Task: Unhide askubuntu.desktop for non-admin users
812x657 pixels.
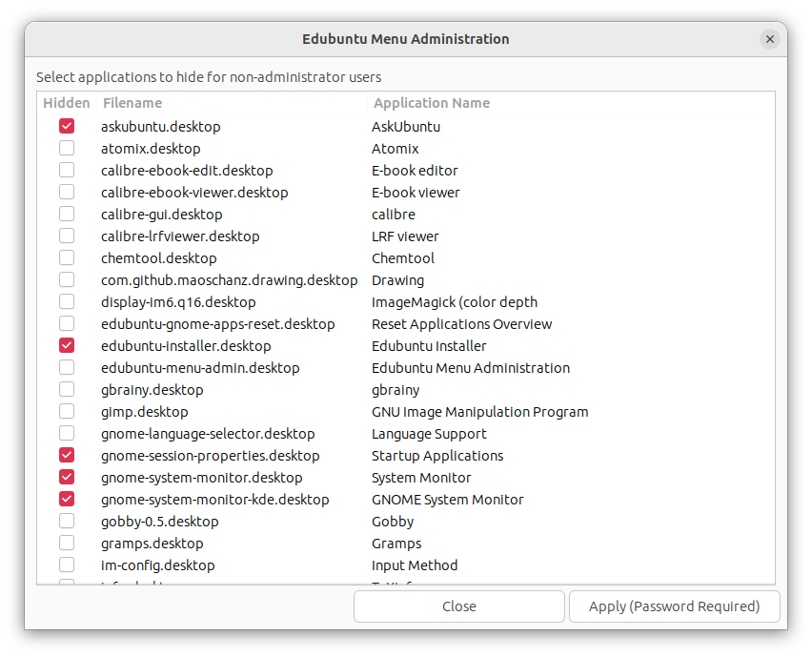Action: 67,126
